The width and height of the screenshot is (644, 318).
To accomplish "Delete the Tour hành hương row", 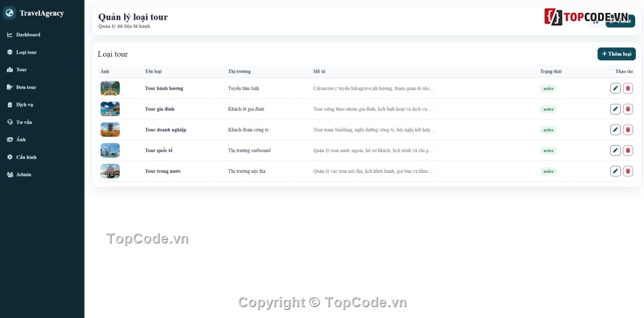I will (x=628, y=88).
